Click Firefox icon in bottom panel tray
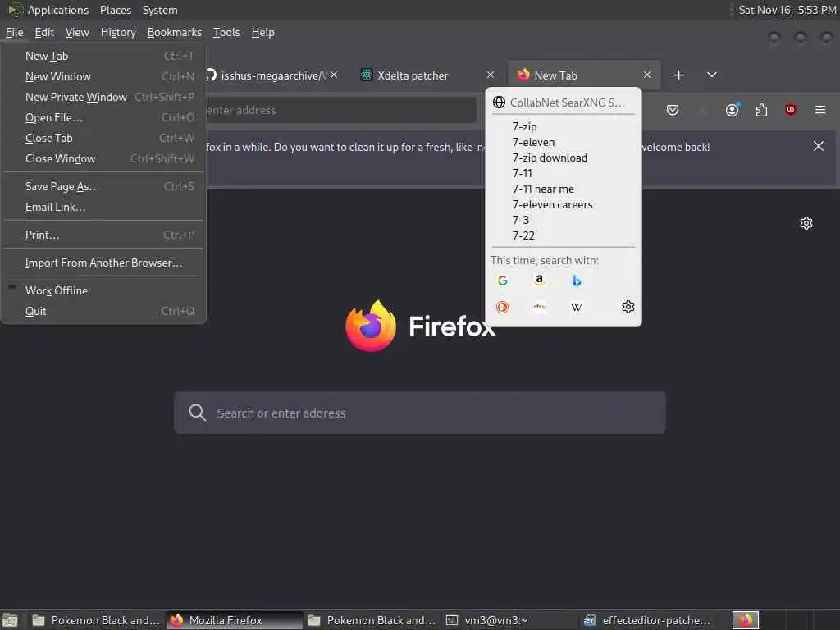 (746, 620)
